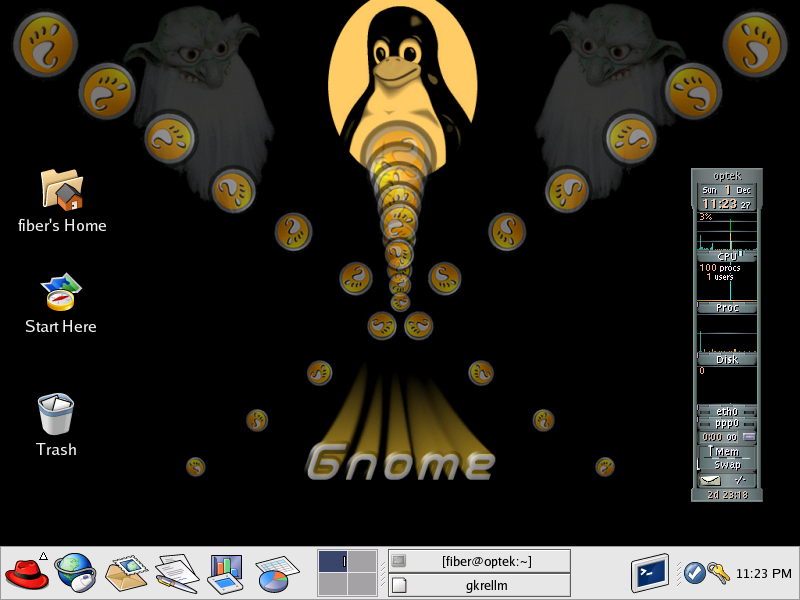Launch the OpenOffice Writer word processor
This screenshot has width=800, height=600.
pyautogui.click(x=177, y=573)
